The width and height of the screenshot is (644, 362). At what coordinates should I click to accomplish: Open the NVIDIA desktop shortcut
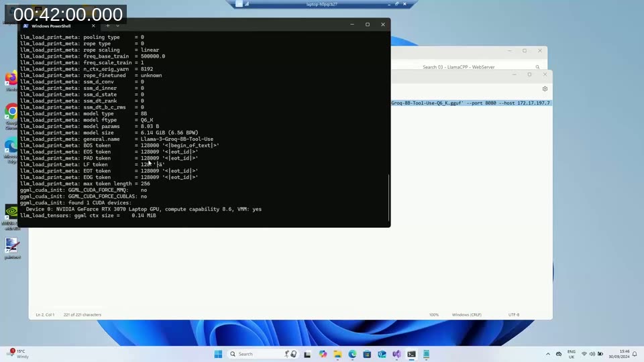click(x=11, y=217)
